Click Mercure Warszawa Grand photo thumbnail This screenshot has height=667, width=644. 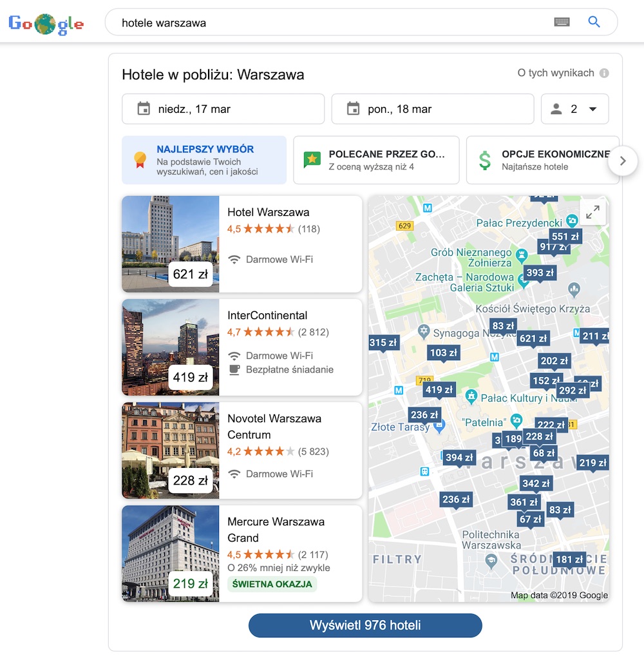[x=171, y=554]
